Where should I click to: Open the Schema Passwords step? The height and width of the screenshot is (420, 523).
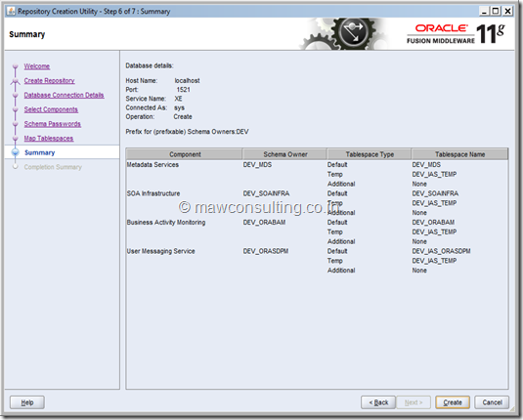click(53, 124)
